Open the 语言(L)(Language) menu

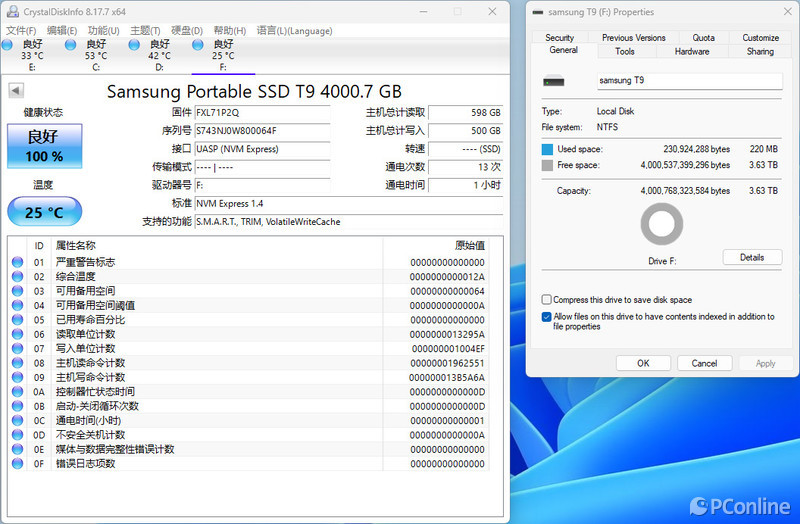pos(294,30)
